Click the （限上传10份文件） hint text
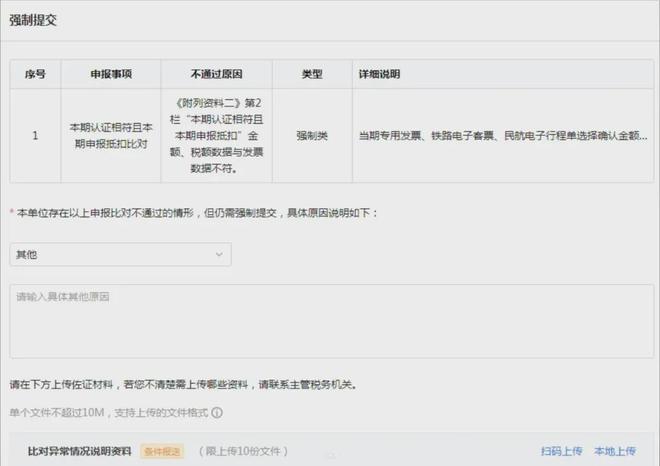This screenshot has width=660, height=466. coord(243,451)
